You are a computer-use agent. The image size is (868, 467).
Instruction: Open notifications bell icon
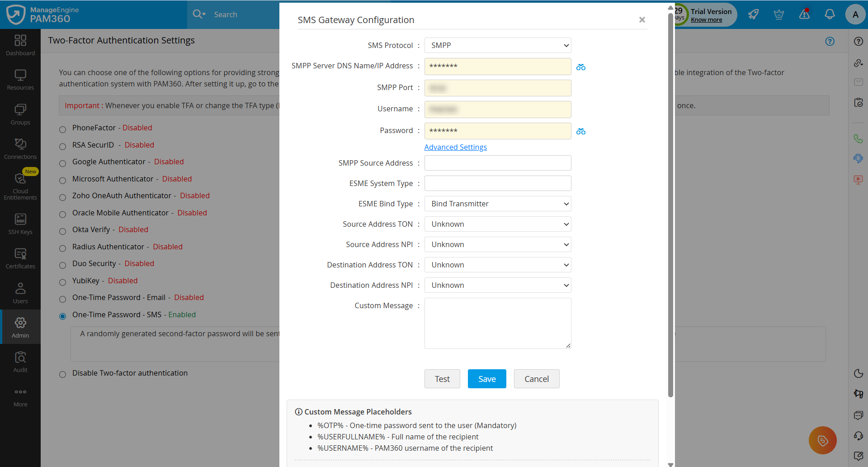pyautogui.click(x=829, y=14)
